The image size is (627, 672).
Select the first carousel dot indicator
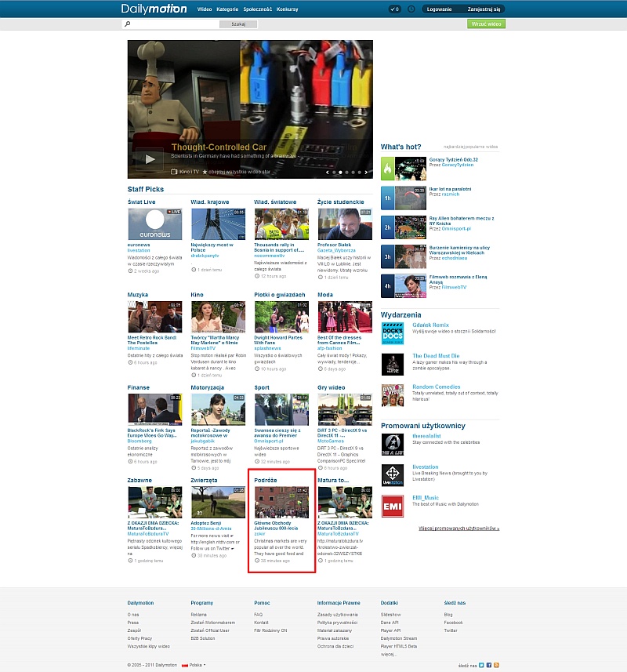334,173
